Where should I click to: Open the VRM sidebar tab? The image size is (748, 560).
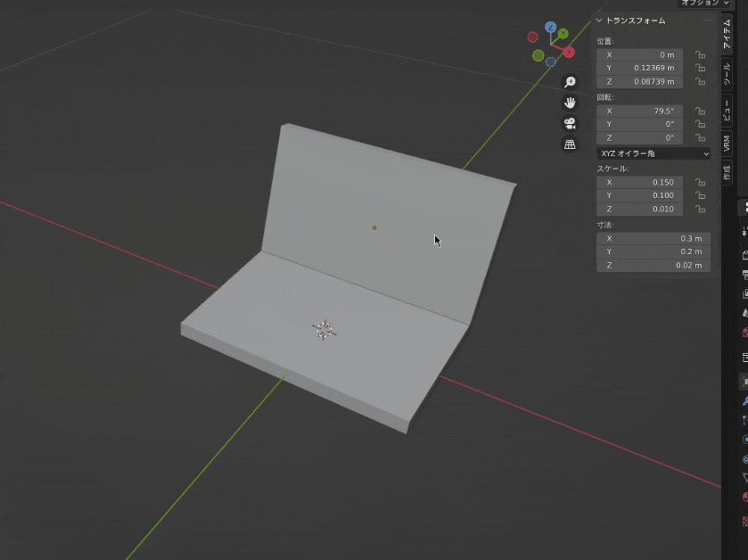tap(727, 143)
